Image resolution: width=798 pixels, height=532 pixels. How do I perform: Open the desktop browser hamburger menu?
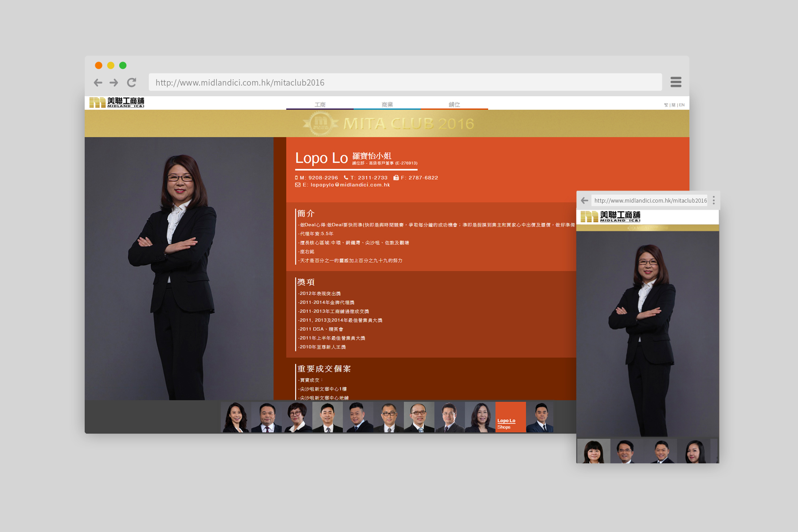[x=676, y=82]
